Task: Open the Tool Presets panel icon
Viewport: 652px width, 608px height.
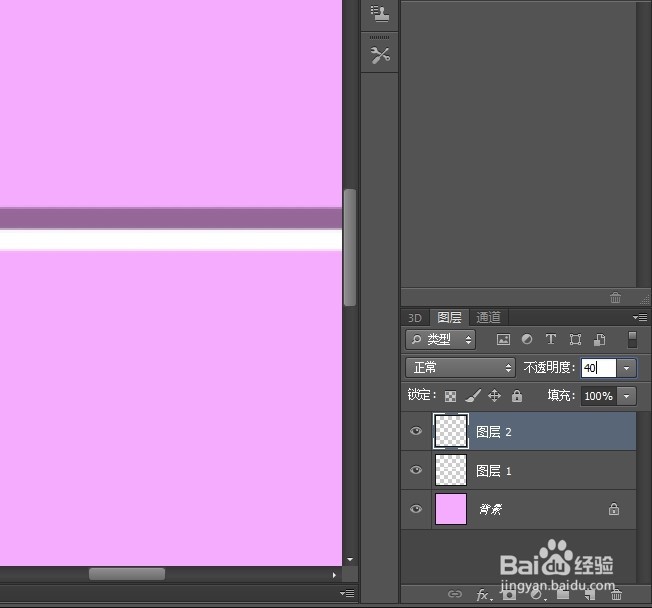Action: tap(380, 55)
